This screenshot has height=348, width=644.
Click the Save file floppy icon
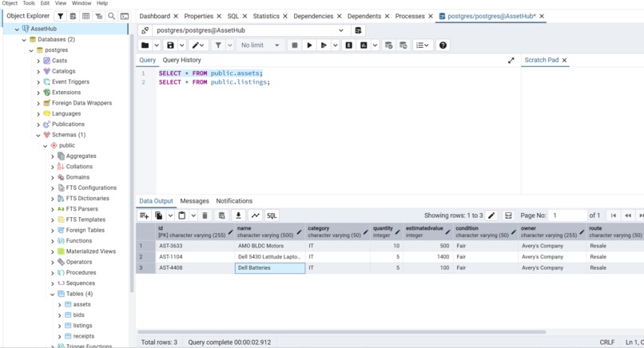170,45
